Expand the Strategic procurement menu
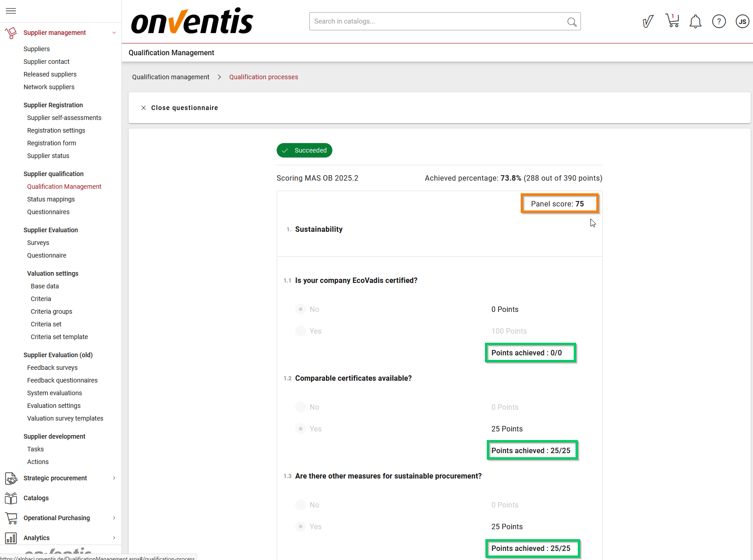This screenshot has width=753, height=560. pyautogui.click(x=114, y=478)
